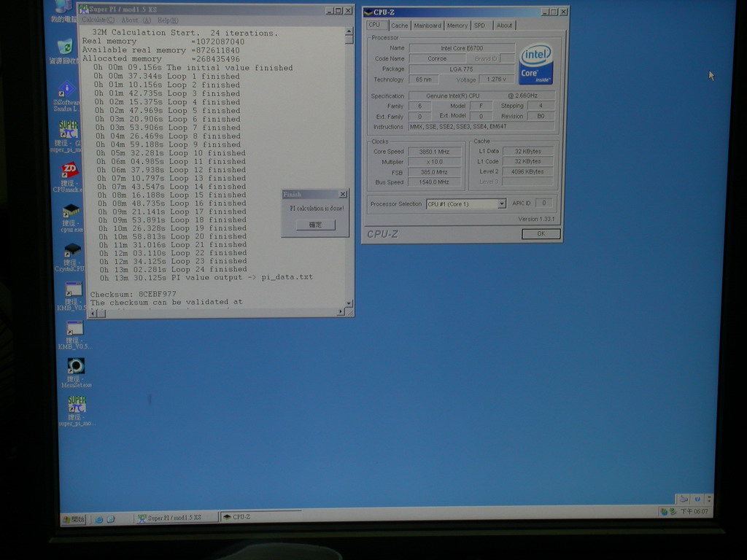Open the bottom super_pi_mod desktop shortcut
The width and height of the screenshot is (747, 560).
point(77,411)
